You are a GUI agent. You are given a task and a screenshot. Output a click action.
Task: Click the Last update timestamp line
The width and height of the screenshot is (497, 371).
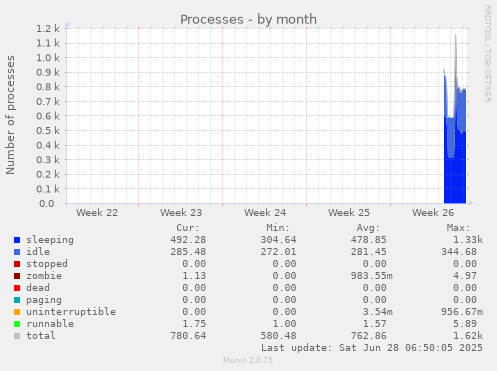pos(372,348)
